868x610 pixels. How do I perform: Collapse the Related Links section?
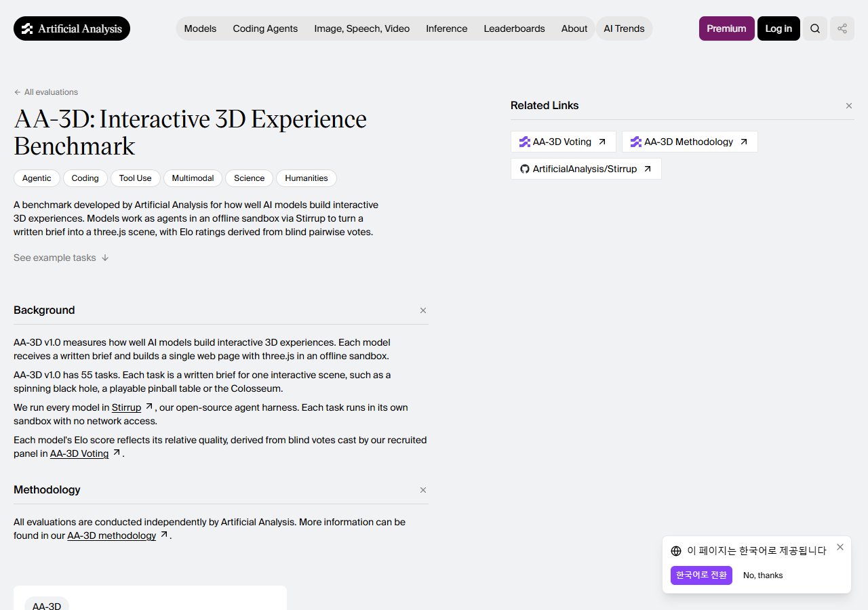click(849, 106)
